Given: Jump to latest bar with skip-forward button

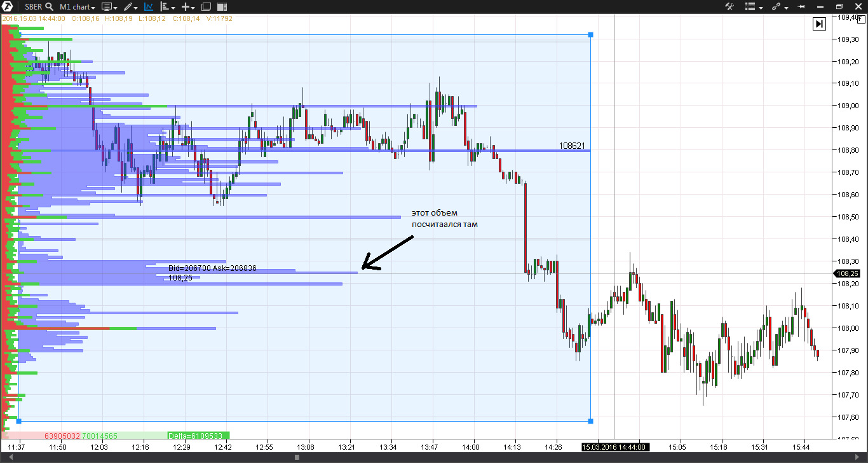Looking at the screenshot, I should pyautogui.click(x=819, y=24).
